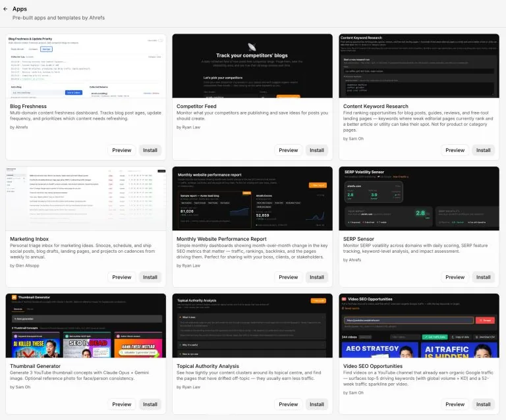Preview the Competitor Feed app
This screenshot has width=506, height=420.
pos(288,150)
